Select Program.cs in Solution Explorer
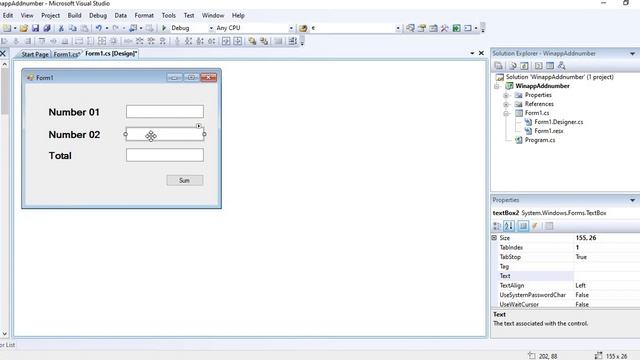Viewport: 640px width, 360px height. point(540,140)
